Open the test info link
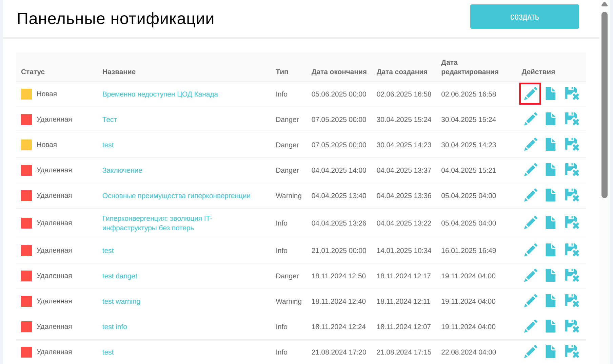The width and height of the screenshot is (613, 364). point(115,327)
